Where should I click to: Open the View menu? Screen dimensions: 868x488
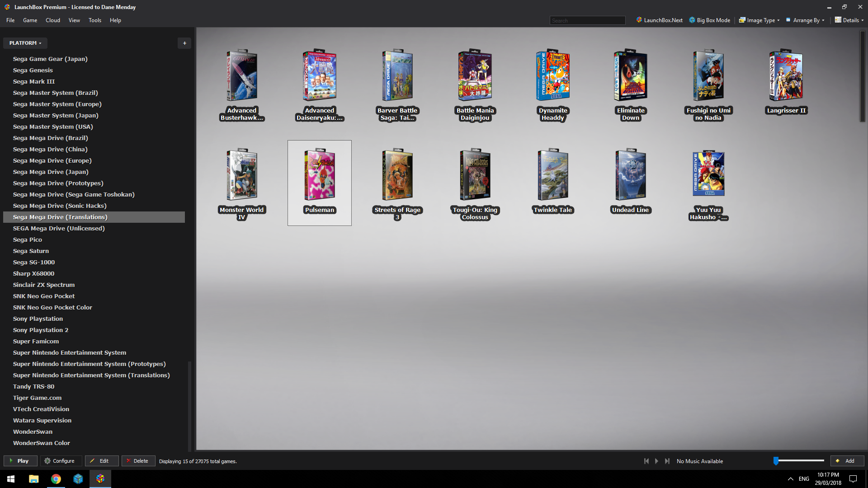click(74, 20)
